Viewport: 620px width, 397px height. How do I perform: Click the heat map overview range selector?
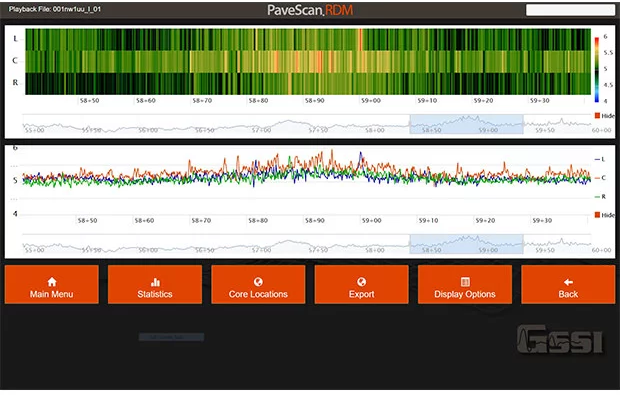click(467, 124)
